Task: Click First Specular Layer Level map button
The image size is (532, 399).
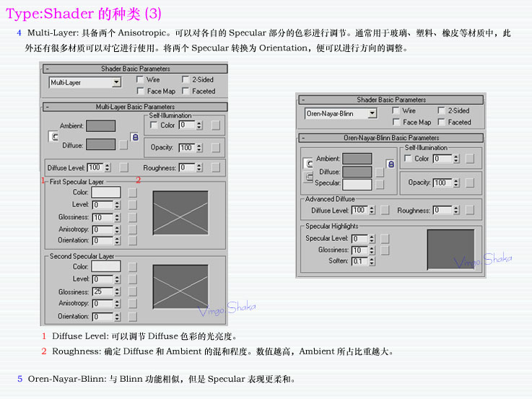Action: (x=133, y=205)
